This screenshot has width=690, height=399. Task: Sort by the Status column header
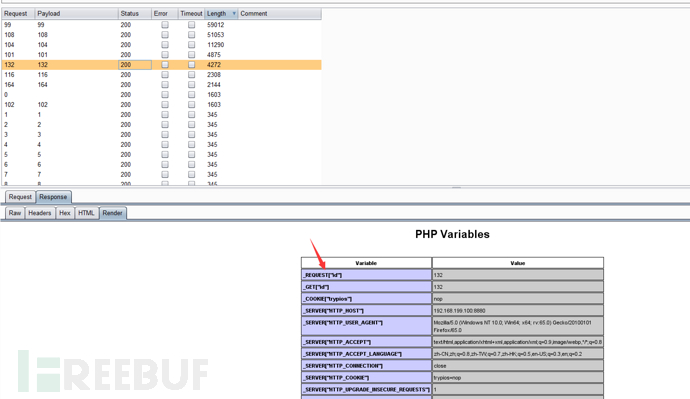(135, 14)
